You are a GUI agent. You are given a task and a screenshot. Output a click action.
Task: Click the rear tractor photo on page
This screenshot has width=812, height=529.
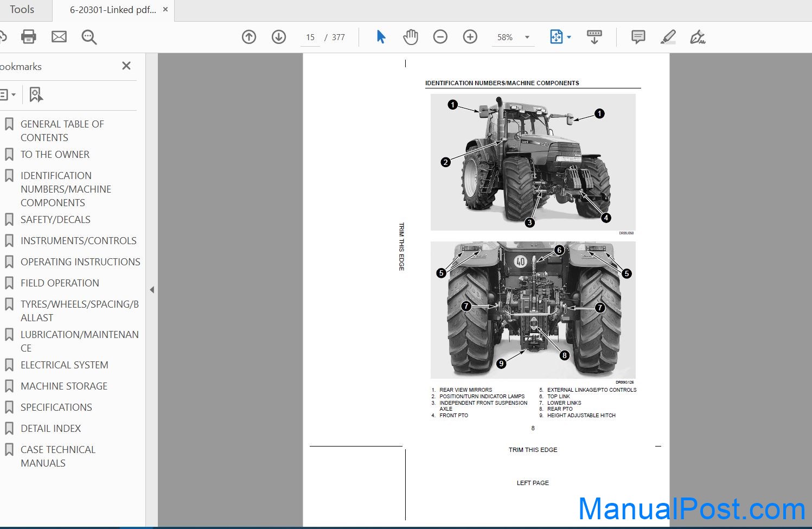pyautogui.click(x=533, y=310)
